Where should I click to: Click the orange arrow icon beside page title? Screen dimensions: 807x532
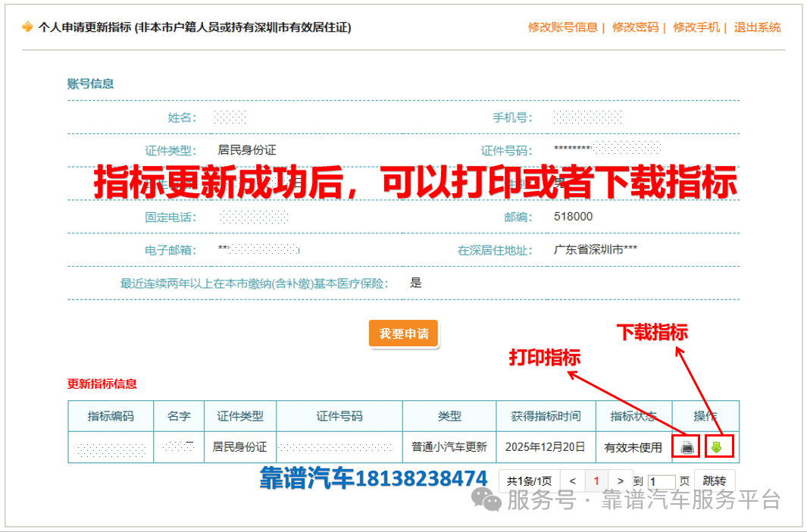coord(28,27)
